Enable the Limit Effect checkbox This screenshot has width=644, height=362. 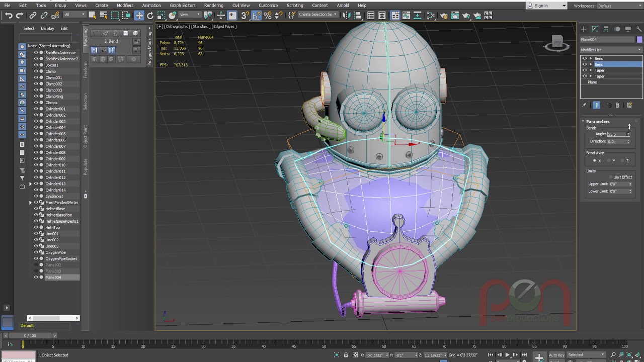(x=611, y=177)
